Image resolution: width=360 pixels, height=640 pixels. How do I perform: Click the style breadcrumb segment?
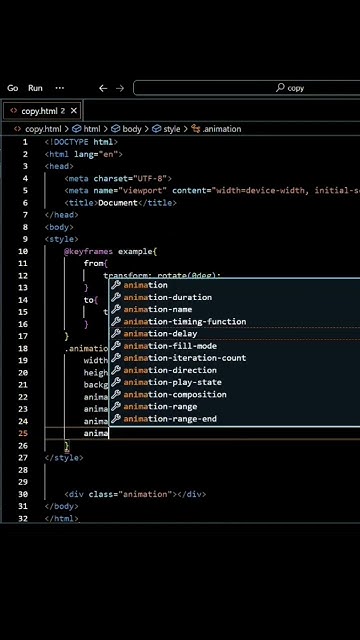click(171, 129)
